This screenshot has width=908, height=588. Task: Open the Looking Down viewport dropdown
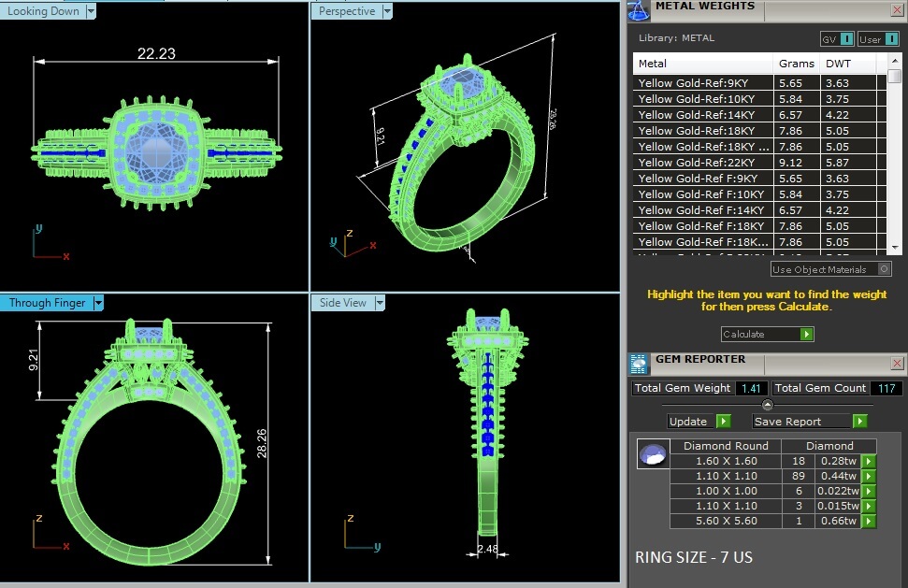tap(91, 11)
